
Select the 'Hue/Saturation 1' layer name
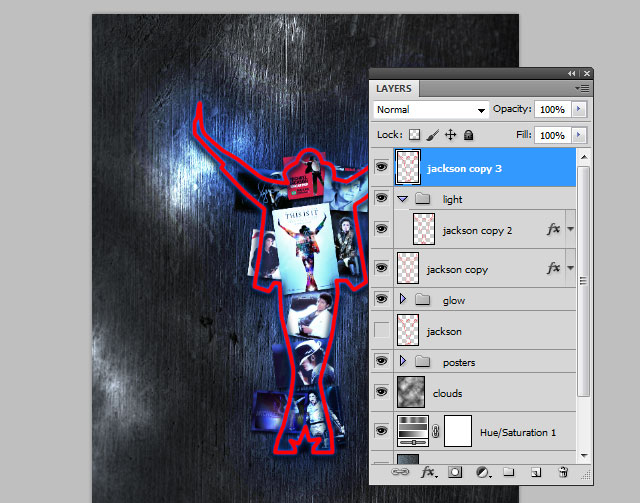coord(518,432)
